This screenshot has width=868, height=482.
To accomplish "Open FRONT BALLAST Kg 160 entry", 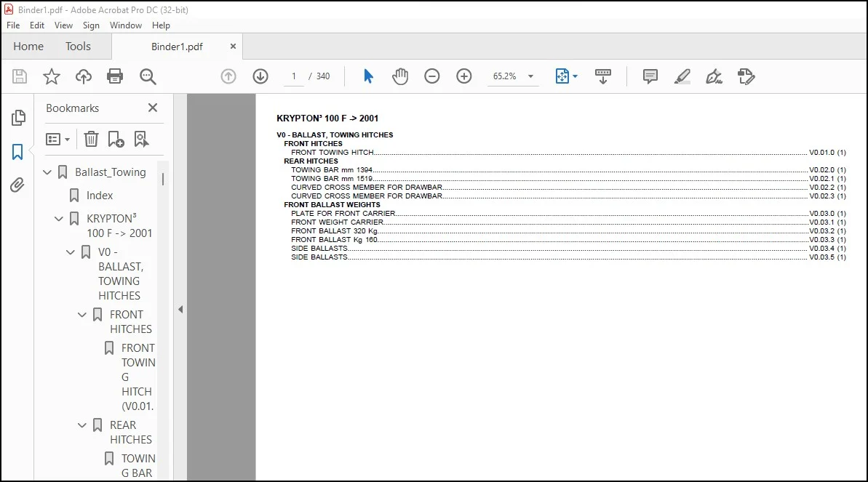I will point(568,240).
